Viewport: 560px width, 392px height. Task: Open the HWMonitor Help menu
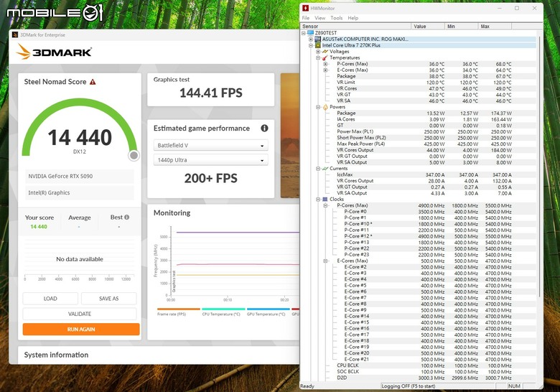coord(353,18)
